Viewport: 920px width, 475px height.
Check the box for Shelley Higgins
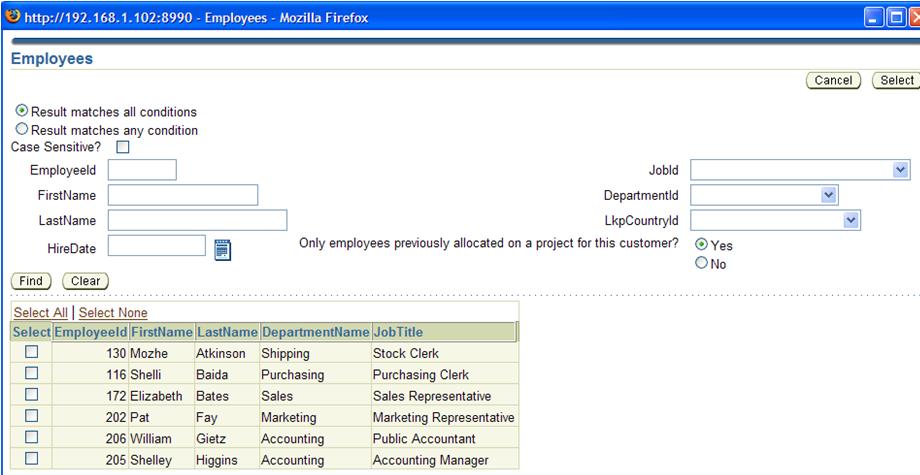tap(32, 459)
